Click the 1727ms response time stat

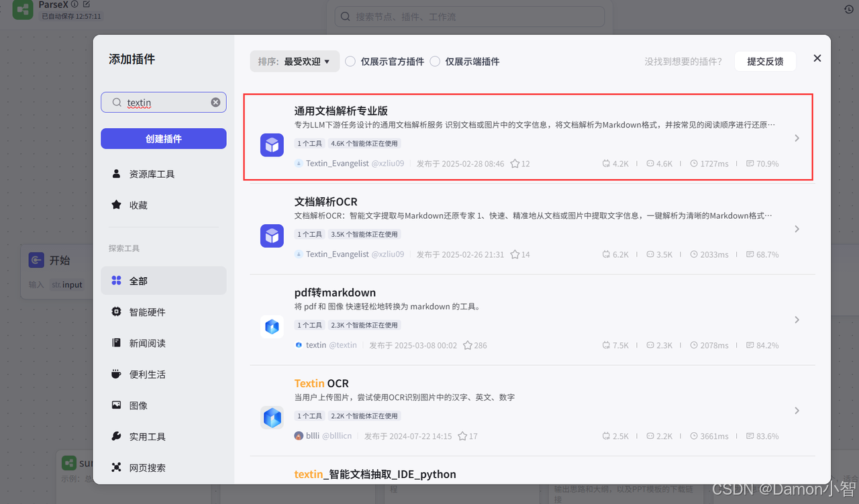709,164
